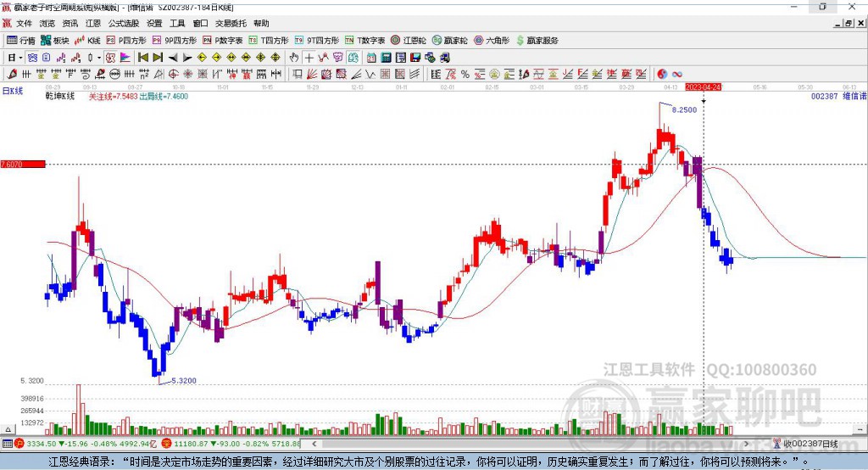868x470 pixels.
Task: Switch to the K线 chart view
Action: tap(87, 41)
